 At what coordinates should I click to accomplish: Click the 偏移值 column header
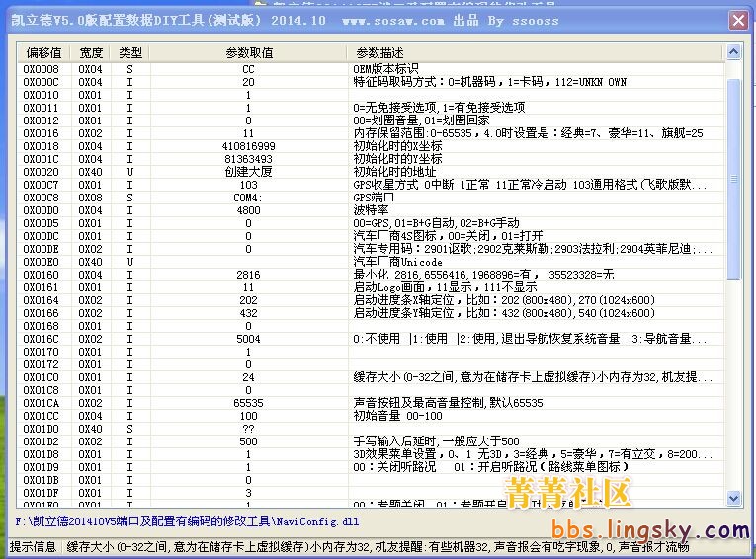[x=42, y=51]
